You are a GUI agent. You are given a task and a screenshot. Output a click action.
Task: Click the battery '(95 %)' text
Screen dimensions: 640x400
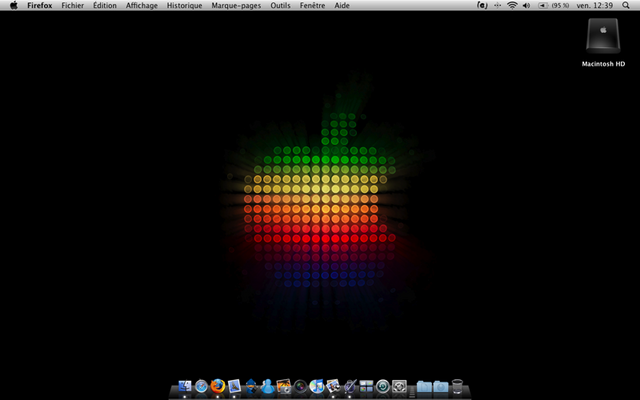pyautogui.click(x=560, y=5)
